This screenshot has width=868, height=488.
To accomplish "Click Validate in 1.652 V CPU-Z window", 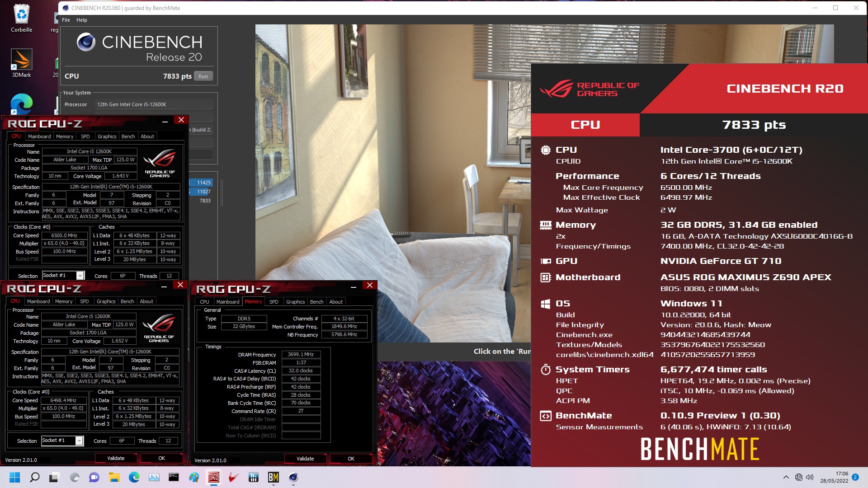I will [116, 458].
